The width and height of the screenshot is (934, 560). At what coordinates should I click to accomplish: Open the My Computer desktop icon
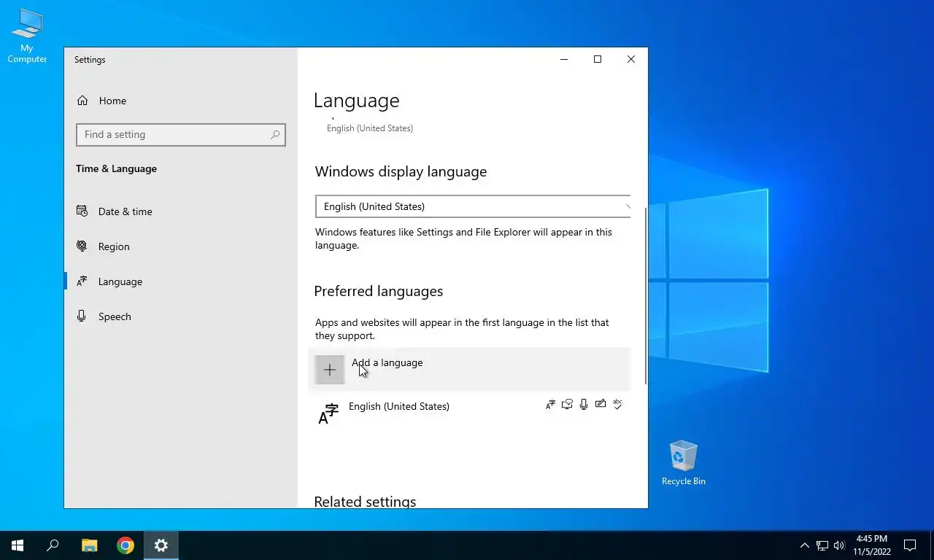27,36
